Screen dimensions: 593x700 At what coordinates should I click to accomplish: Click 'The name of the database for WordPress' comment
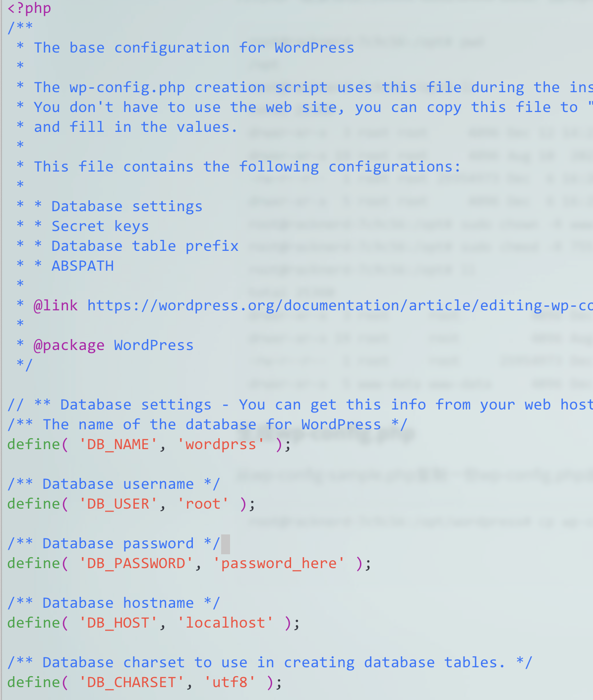[212, 424]
